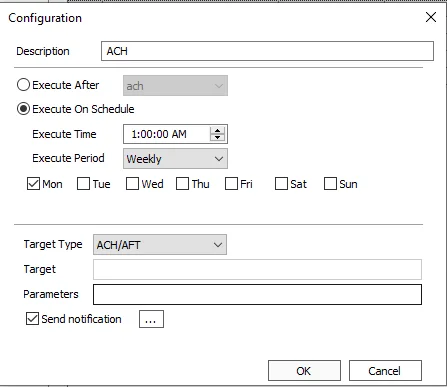Check the Fri checkbox
Screen dimensions: 447x387
(x=231, y=184)
